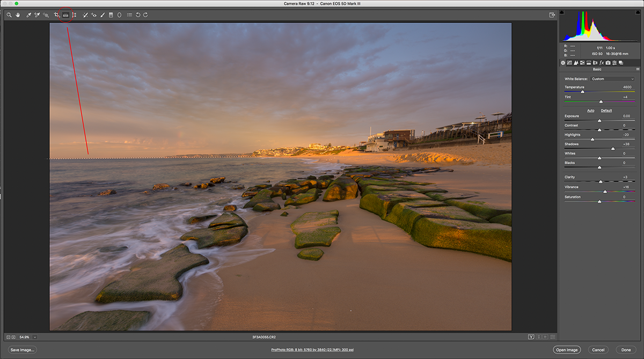644x359 pixels.
Task: Select the Graduated Filter tool
Action: coord(111,15)
